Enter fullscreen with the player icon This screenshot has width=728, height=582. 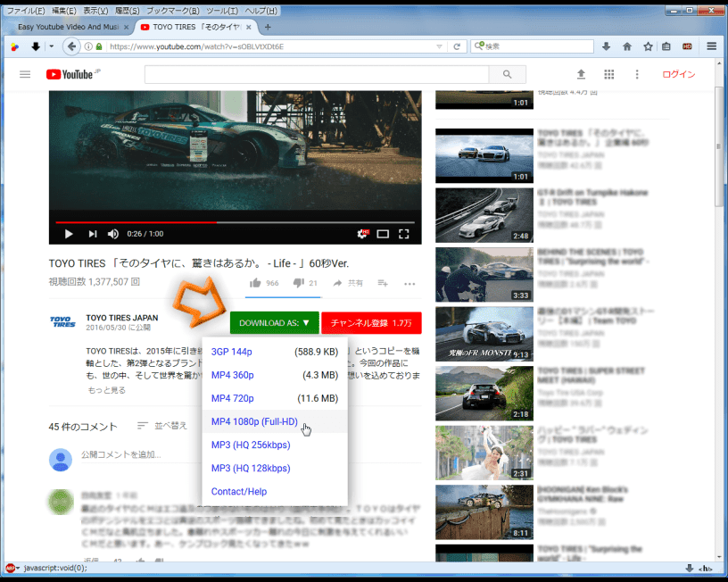coord(404,233)
